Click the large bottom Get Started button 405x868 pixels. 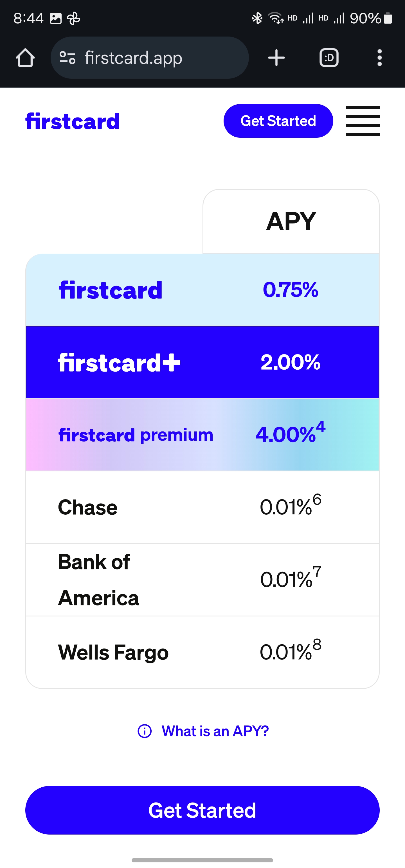tap(202, 810)
